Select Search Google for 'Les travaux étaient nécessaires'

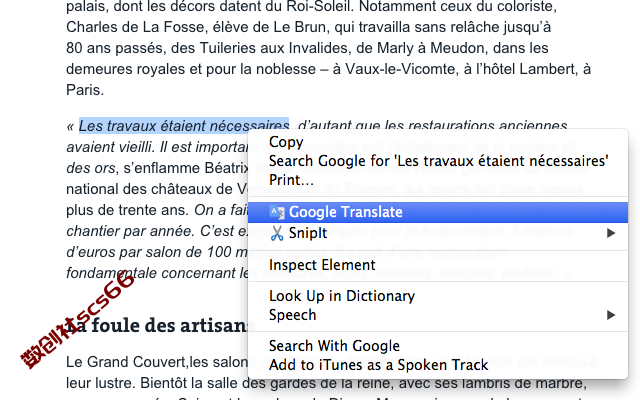click(x=438, y=161)
